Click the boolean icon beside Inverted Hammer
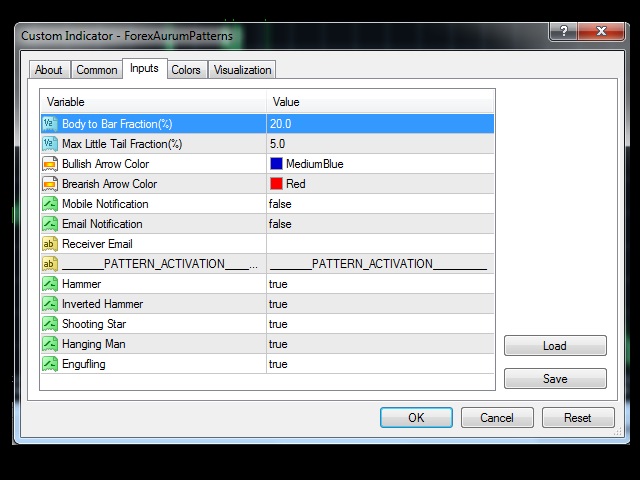The height and width of the screenshot is (480, 640). (50, 304)
